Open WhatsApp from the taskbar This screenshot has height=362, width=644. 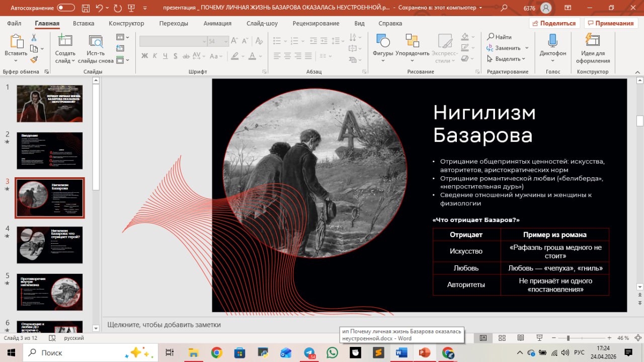coord(332,352)
